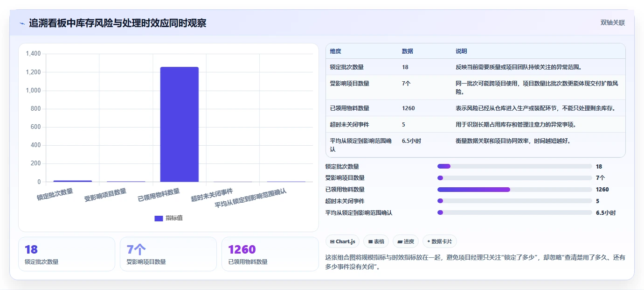Click the 受影响项目数量 x-axis label in the chart
The width and height of the screenshot is (644, 290).
point(105,195)
